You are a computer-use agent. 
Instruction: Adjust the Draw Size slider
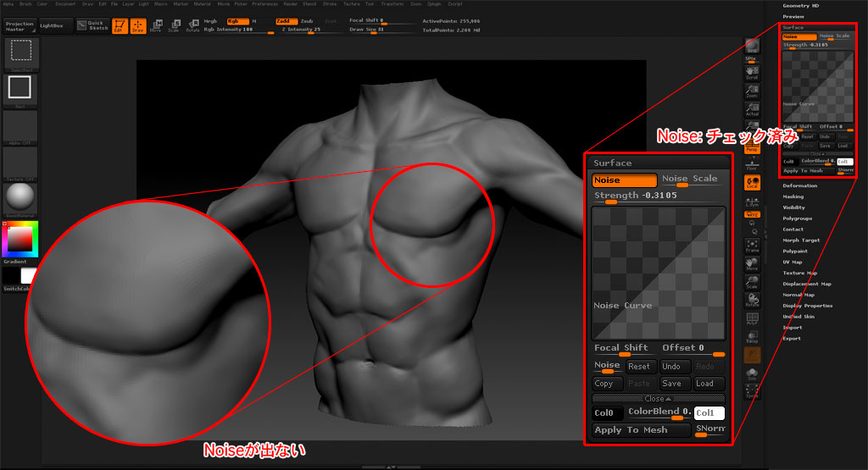382,30
